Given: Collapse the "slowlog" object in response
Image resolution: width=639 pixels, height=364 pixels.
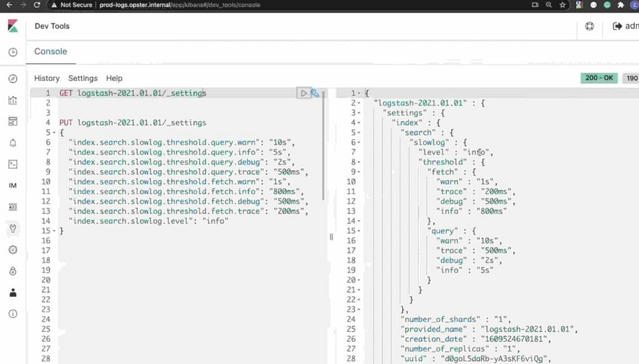Looking at the screenshot, I should click(x=359, y=143).
